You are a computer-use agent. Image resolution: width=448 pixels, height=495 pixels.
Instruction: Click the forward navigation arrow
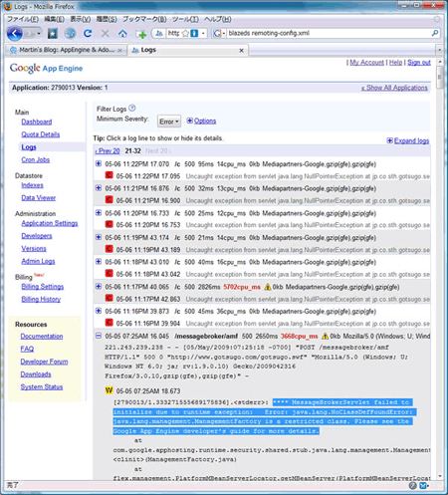click(x=29, y=34)
